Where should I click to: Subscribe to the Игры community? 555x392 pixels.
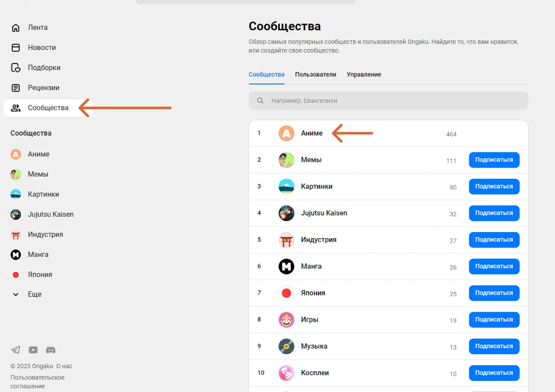494,319
